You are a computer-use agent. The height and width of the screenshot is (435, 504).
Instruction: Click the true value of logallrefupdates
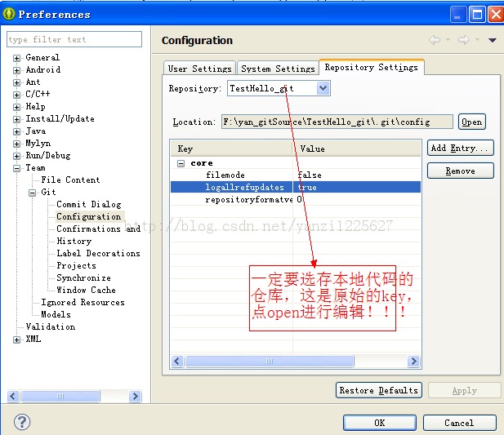tap(307, 187)
